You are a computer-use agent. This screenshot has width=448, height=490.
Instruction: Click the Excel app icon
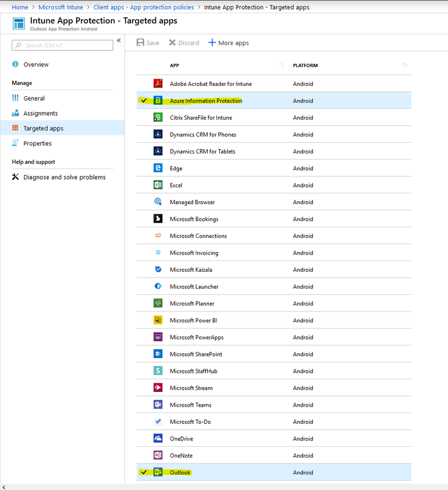click(x=158, y=185)
